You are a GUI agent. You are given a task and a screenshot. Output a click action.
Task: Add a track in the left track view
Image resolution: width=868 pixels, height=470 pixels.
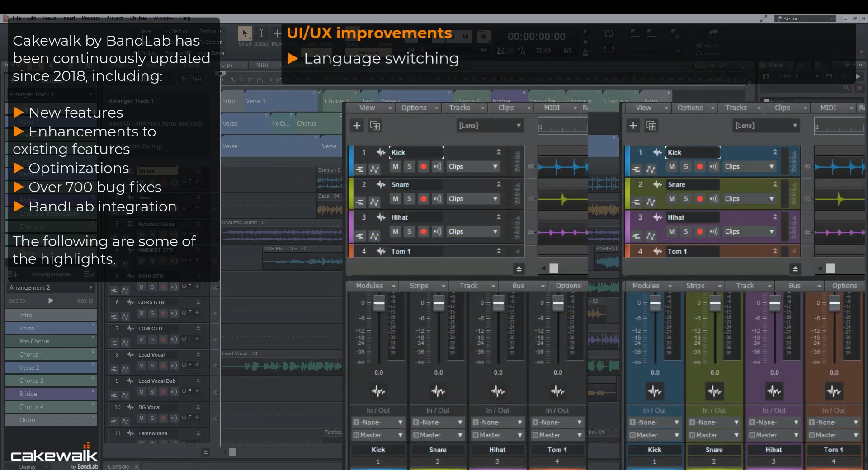357,126
